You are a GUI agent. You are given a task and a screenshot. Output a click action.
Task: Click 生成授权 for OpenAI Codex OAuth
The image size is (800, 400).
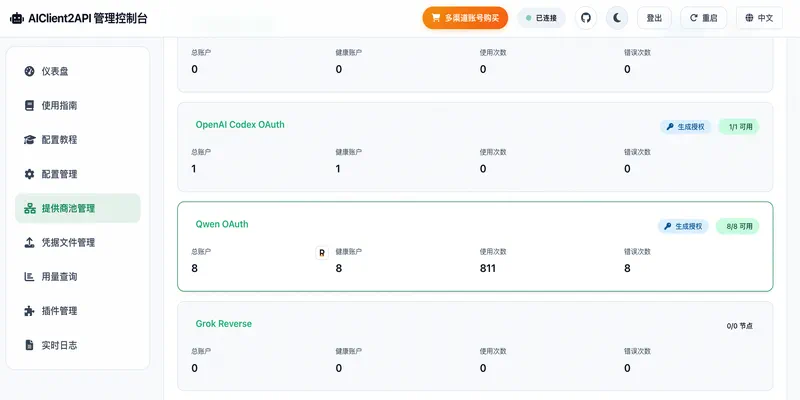coord(685,127)
